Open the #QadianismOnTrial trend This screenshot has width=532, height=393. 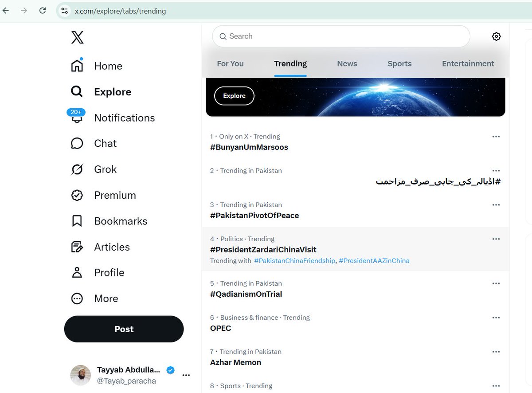coord(246,294)
